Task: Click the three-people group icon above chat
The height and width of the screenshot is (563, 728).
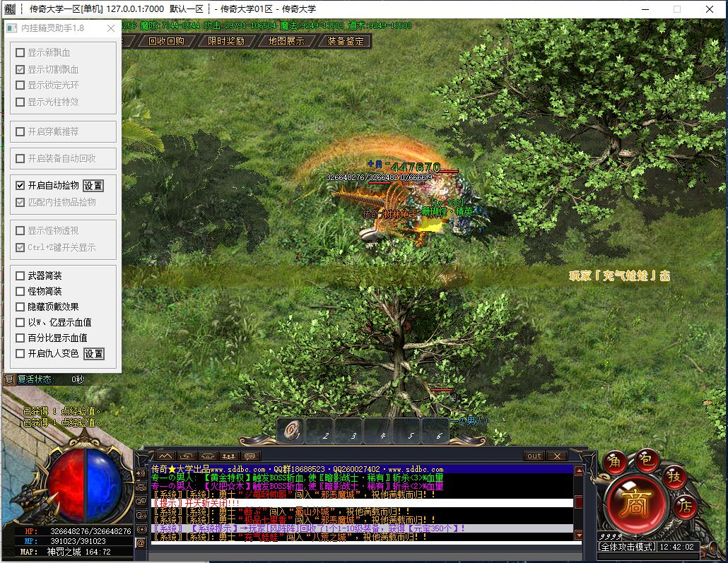Action: pos(228,456)
